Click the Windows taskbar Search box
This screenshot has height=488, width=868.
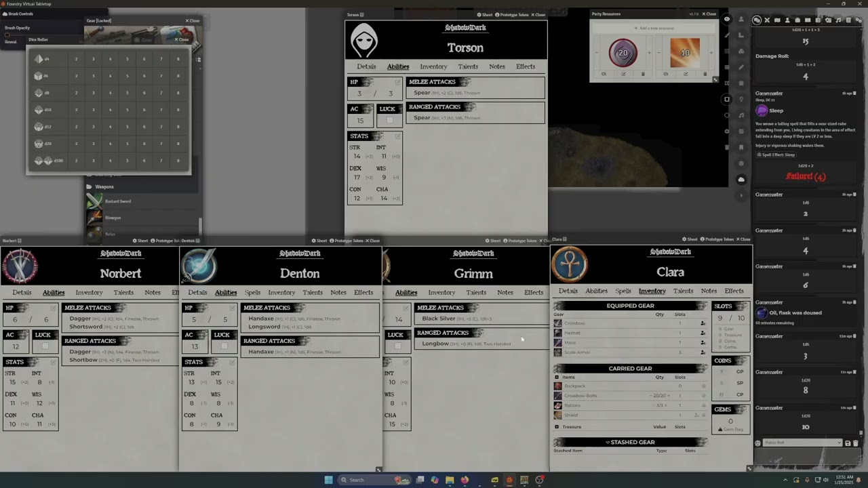coord(374,480)
